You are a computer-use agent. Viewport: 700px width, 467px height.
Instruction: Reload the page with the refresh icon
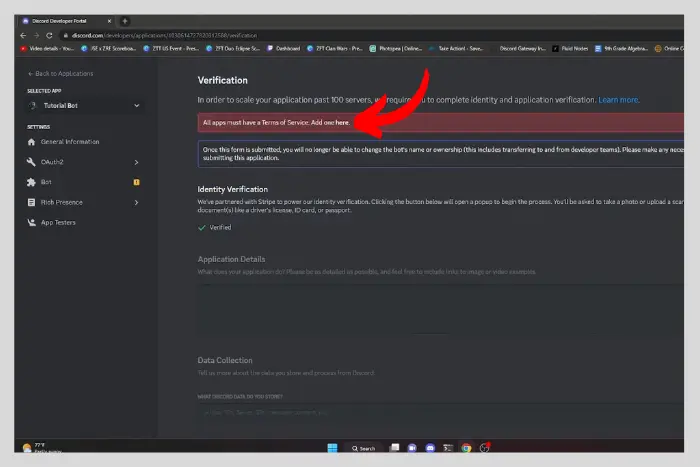pyautogui.click(x=50, y=35)
